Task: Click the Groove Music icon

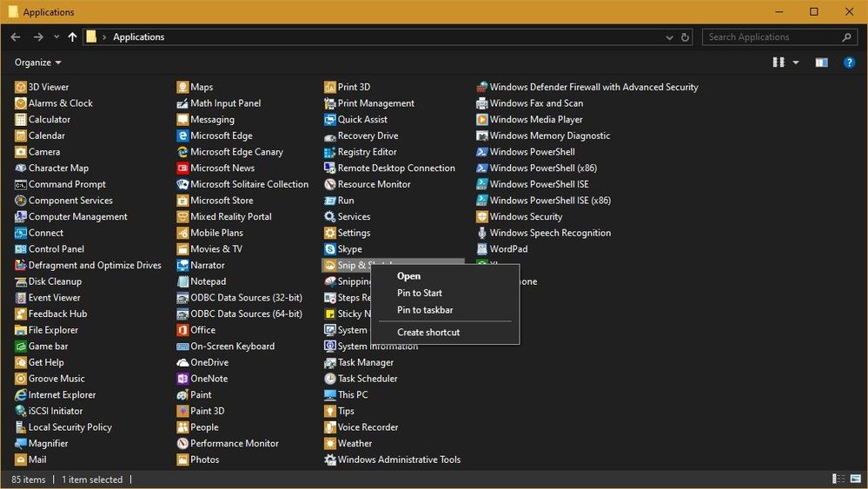Action: coord(21,379)
